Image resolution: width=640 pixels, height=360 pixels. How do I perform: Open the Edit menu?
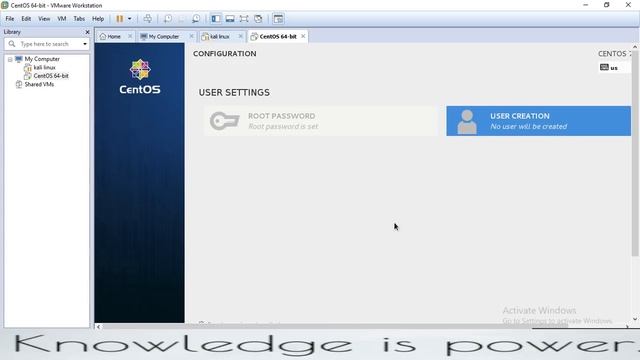coord(26,19)
